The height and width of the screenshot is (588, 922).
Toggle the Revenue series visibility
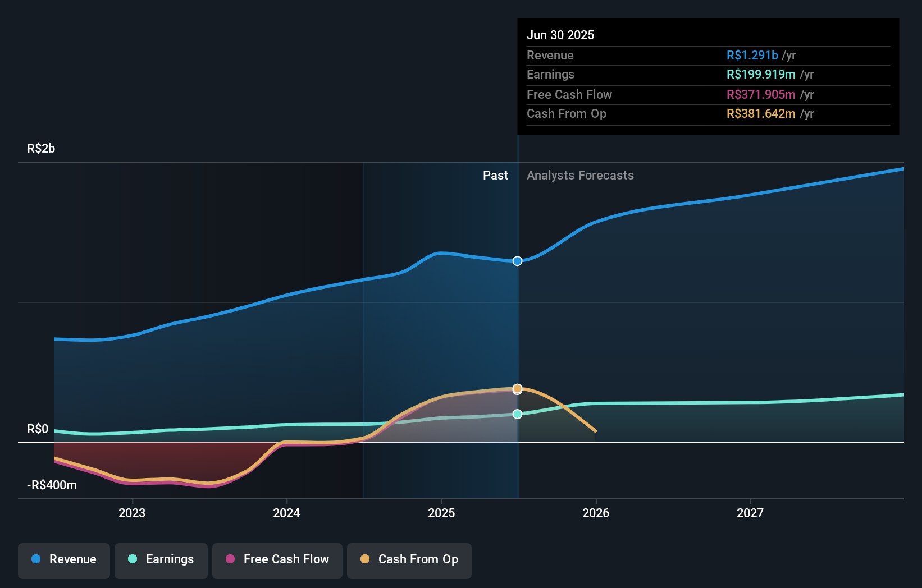tap(63, 559)
